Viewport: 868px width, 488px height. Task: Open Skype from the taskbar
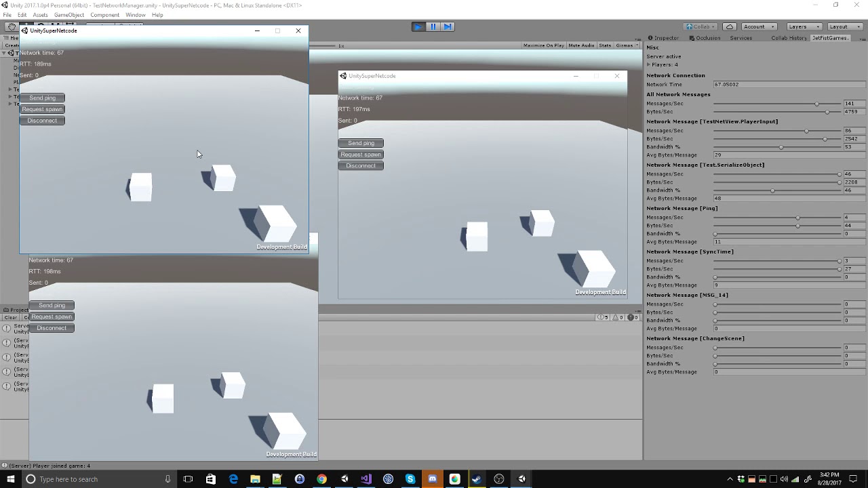[x=410, y=479]
